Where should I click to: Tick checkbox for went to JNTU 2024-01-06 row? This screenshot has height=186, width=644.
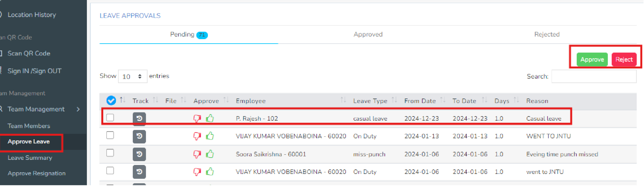pos(110,170)
